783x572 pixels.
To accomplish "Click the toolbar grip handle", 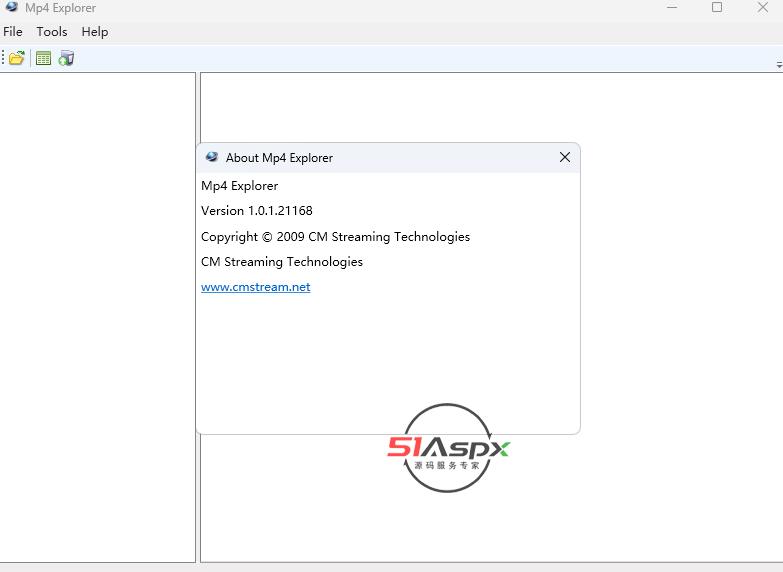I will 3,58.
